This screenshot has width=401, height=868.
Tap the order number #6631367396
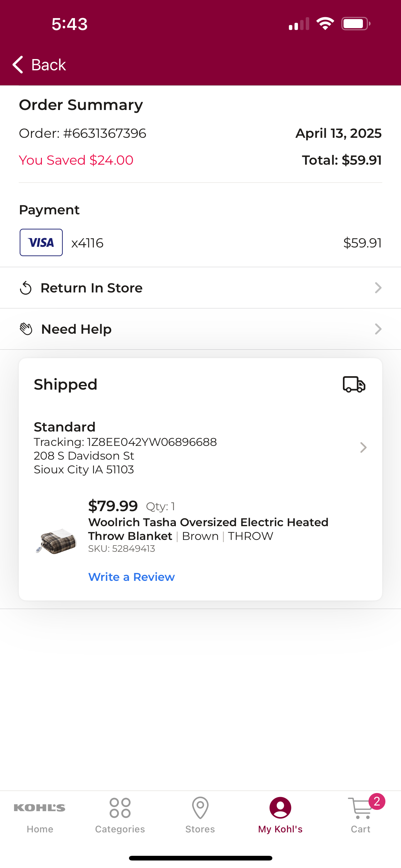(x=105, y=133)
